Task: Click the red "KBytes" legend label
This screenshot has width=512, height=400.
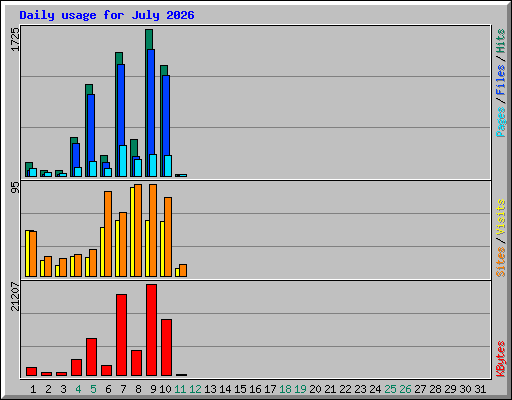Action: pos(500,359)
